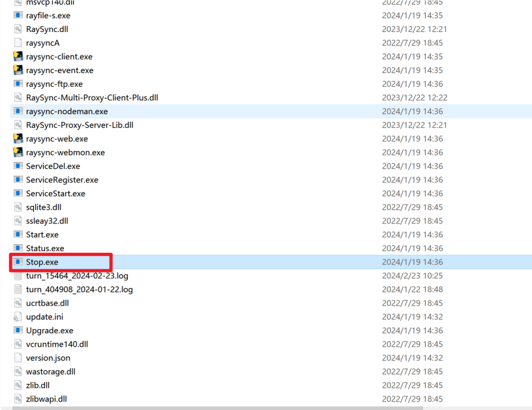The image size is (532, 410).
Task: Select the file name raysync-ftp.exe
Action: pos(54,84)
